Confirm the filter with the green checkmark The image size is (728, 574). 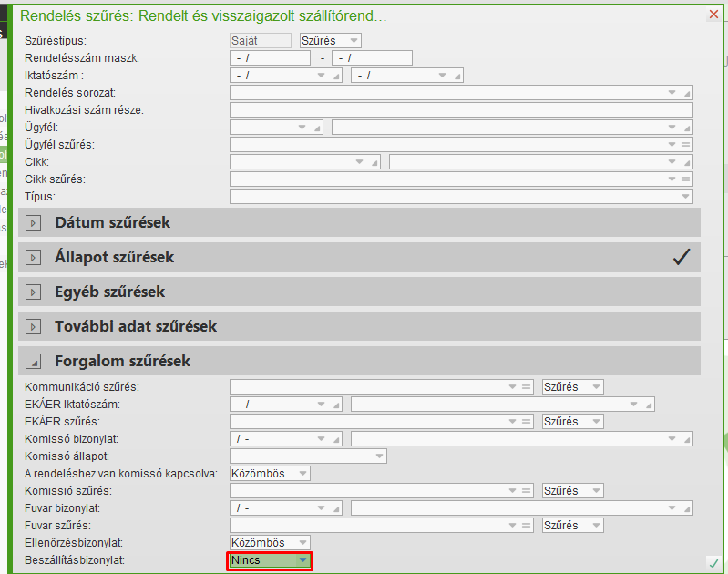(x=713, y=563)
